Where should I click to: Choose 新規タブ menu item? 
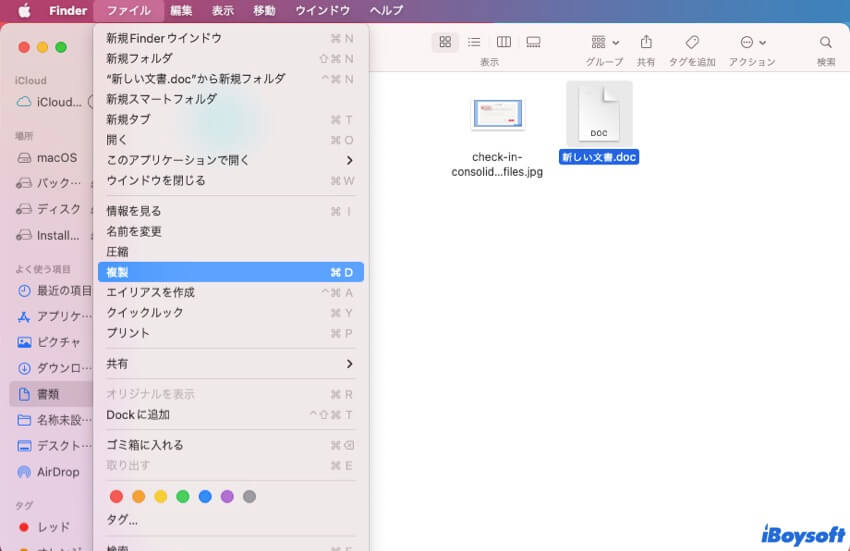[230, 119]
